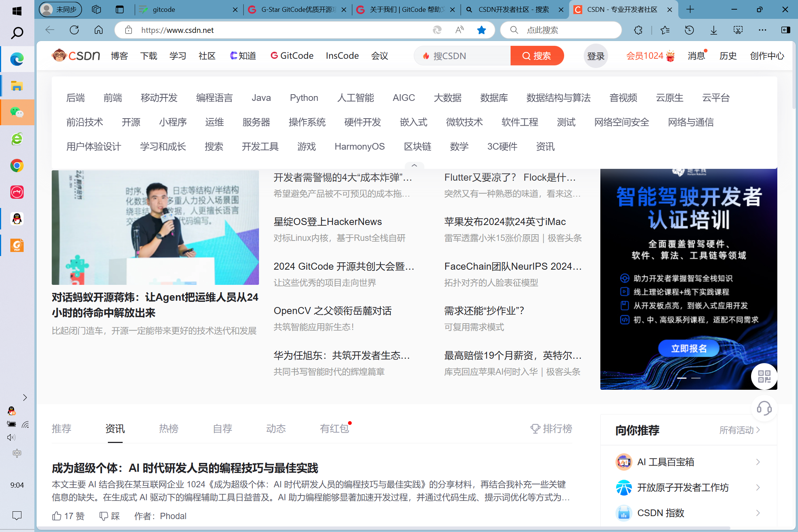Image resolution: width=798 pixels, height=532 pixels.
Task: Select the HarmonyOS category
Action: click(359, 147)
